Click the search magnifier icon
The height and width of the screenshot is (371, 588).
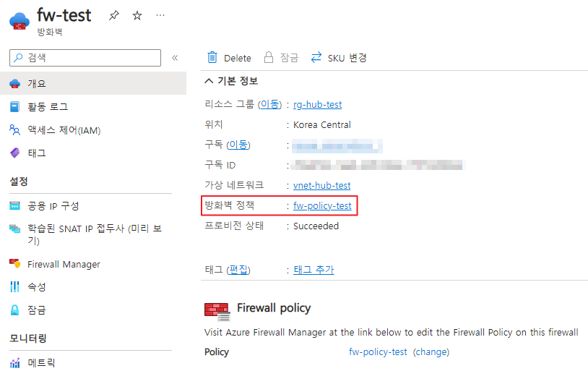pos(18,57)
